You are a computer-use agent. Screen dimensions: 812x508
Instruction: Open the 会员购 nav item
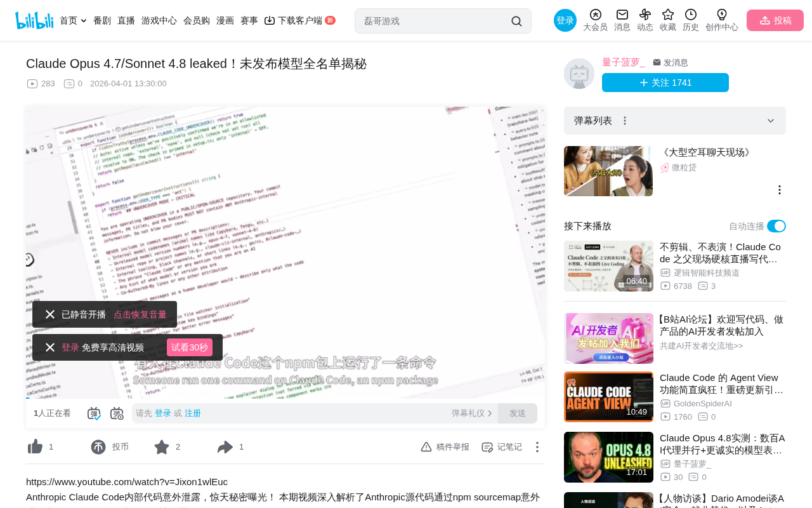pos(197,20)
